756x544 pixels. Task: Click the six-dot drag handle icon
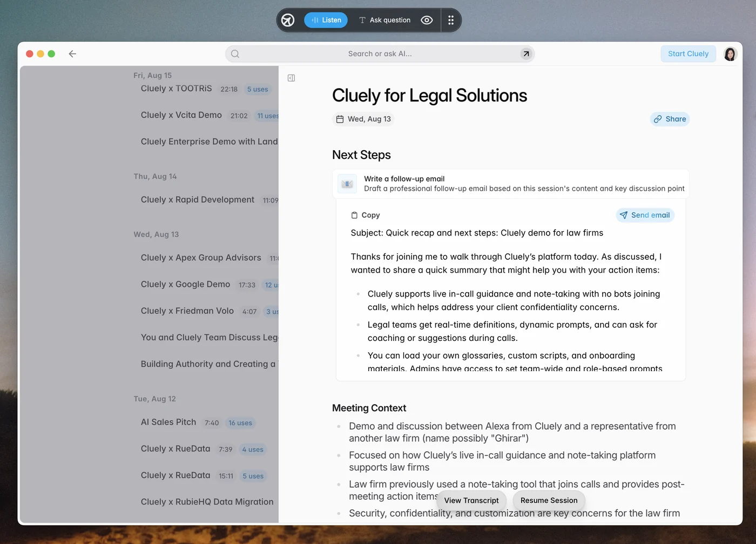click(x=451, y=20)
